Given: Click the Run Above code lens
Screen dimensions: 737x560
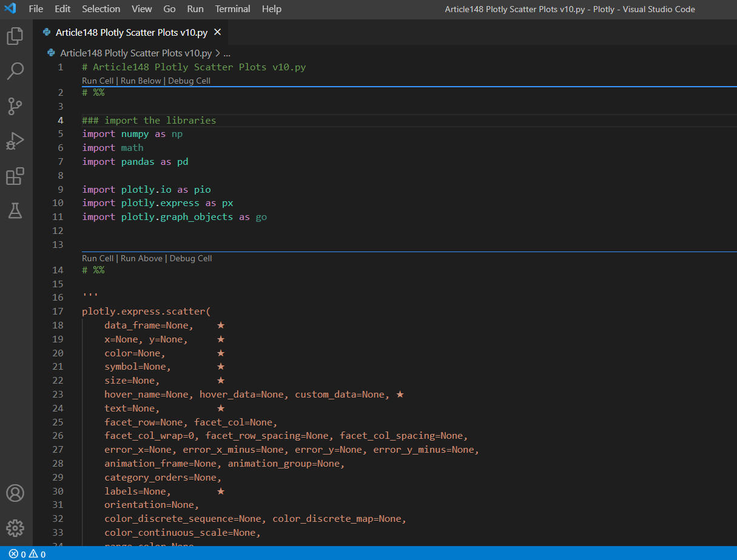Looking at the screenshot, I should (141, 258).
